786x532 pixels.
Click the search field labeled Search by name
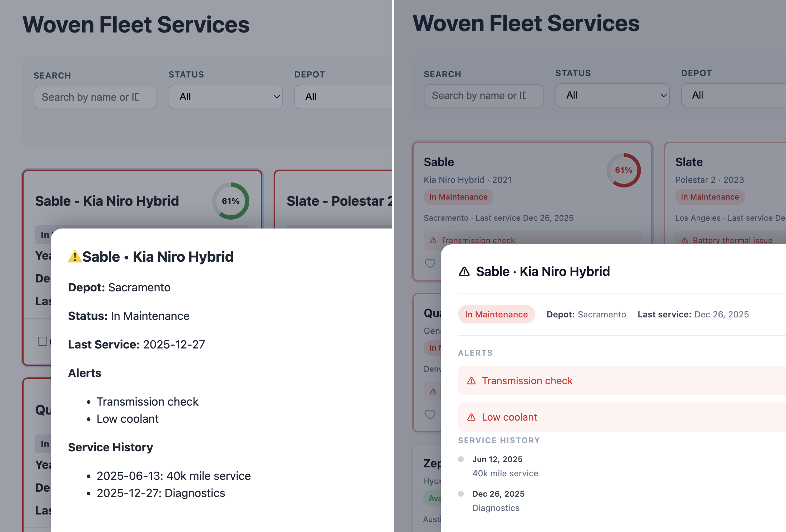[483, 96]
